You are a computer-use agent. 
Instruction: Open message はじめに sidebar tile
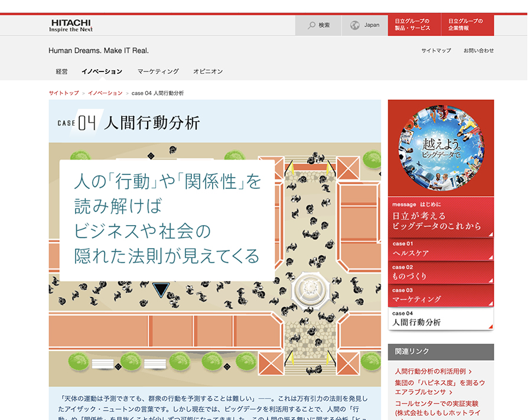(x=440, y=217)
